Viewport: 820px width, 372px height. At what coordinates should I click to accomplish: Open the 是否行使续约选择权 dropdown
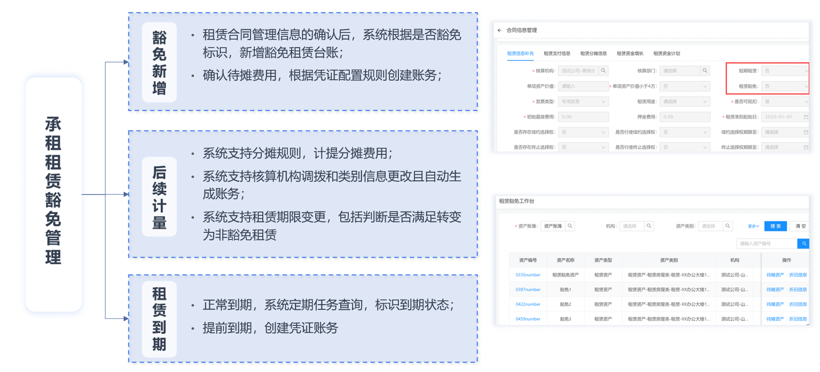click(x=685, y=132)
